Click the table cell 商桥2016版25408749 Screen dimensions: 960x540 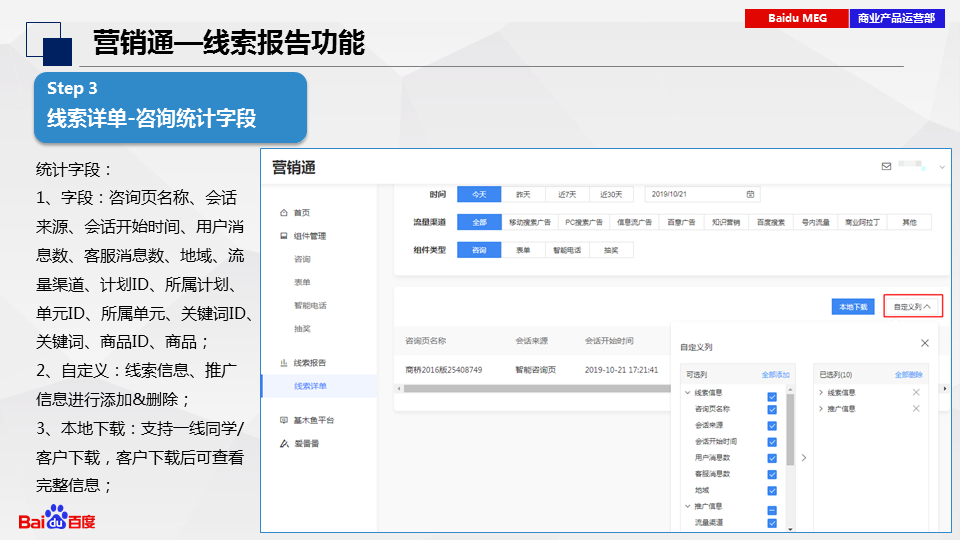[444, 370]
